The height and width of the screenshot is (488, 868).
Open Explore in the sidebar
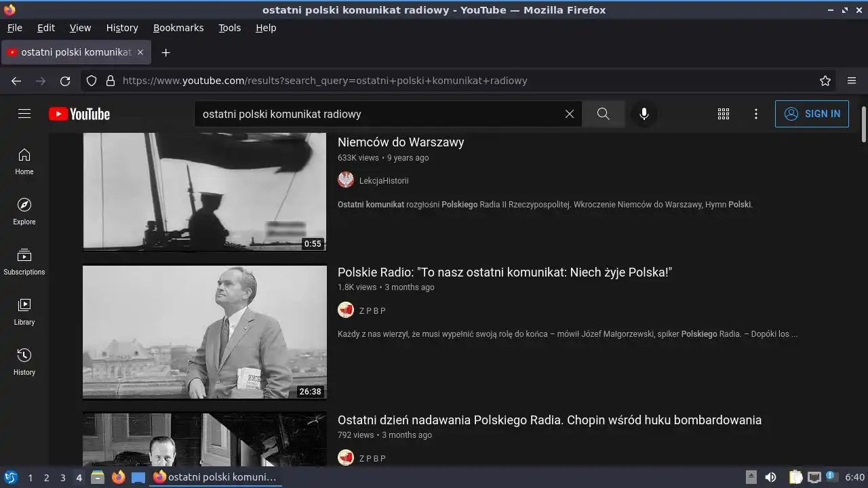coord(24,211)
